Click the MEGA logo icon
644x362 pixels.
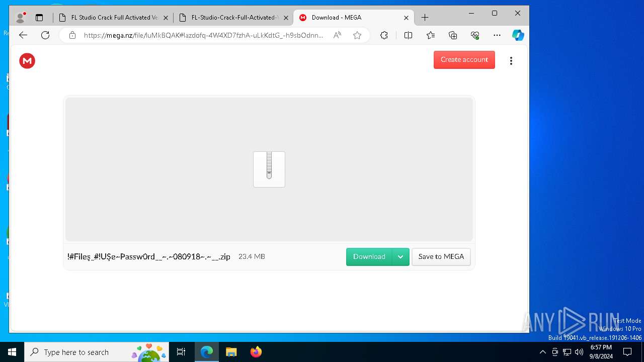(x=27, y=61)
